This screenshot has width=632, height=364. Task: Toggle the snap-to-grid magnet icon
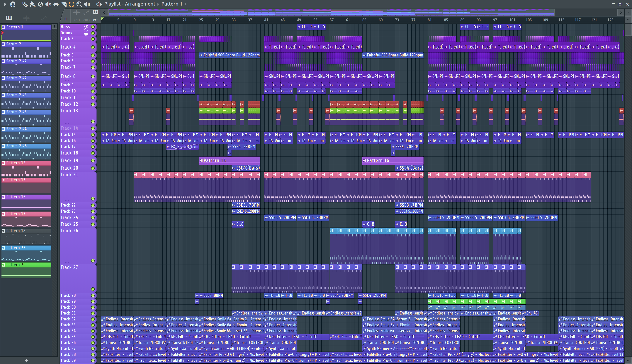13,4
